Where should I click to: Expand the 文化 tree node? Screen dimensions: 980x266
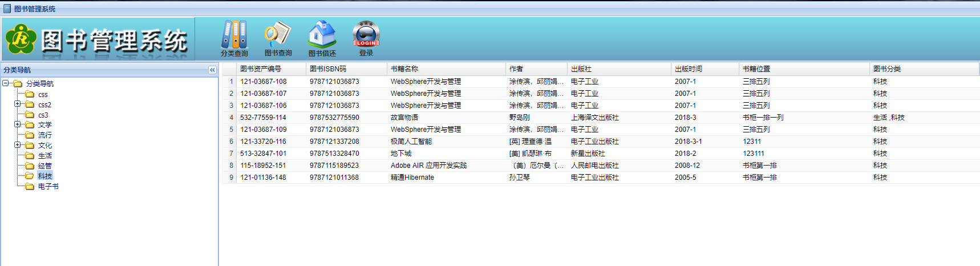[17, 144]
